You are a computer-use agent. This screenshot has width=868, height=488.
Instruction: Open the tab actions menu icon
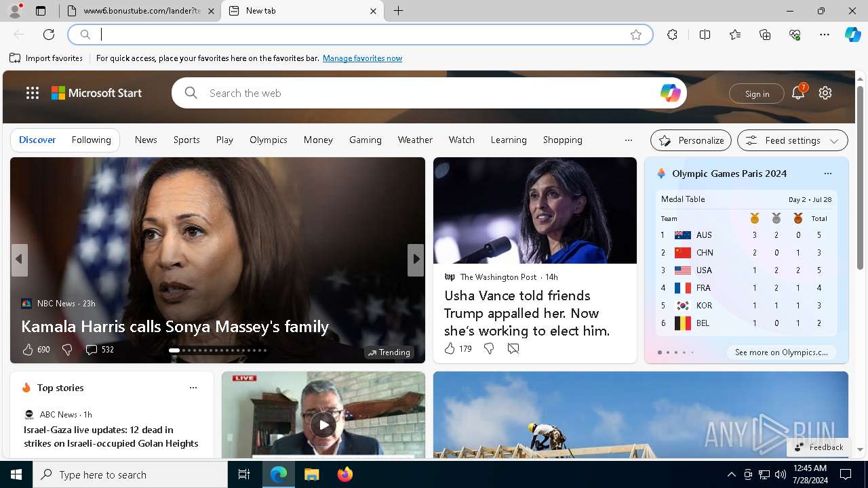(41, 11)
